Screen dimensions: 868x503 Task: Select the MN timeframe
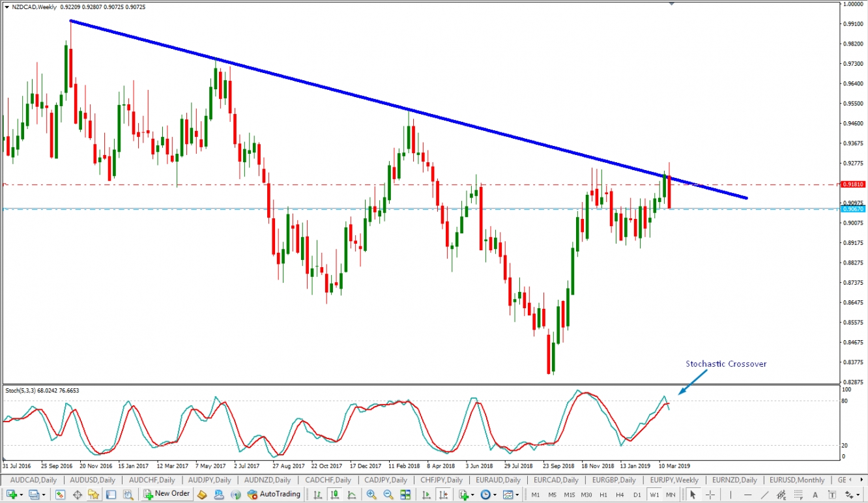coord(671,495)
